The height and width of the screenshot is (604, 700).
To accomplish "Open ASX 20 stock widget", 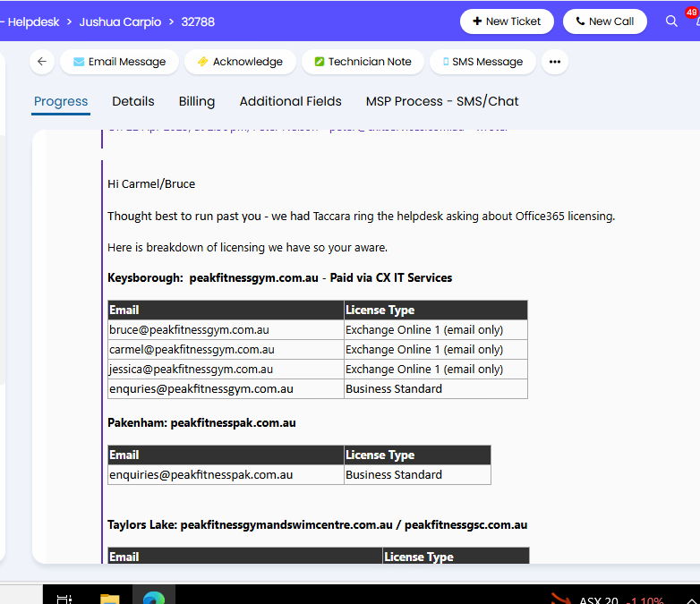I will 607,600.
